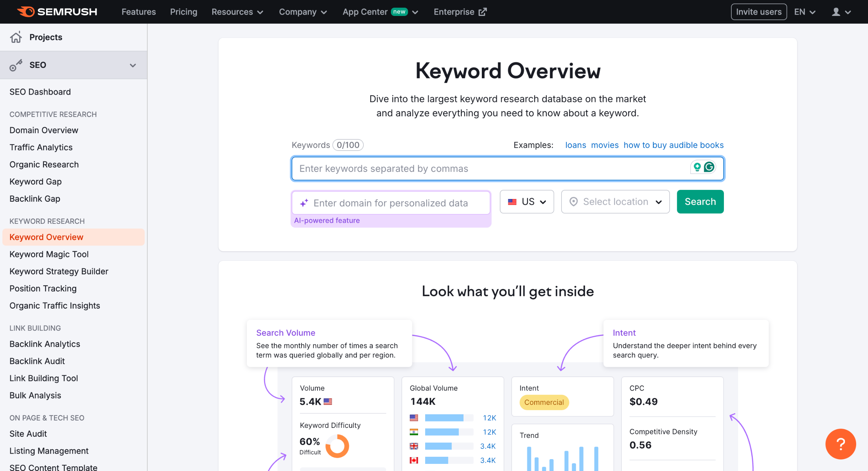This screenshot has height=471, width=868.
Task: Click the Projects home icon
Action: 16,37
